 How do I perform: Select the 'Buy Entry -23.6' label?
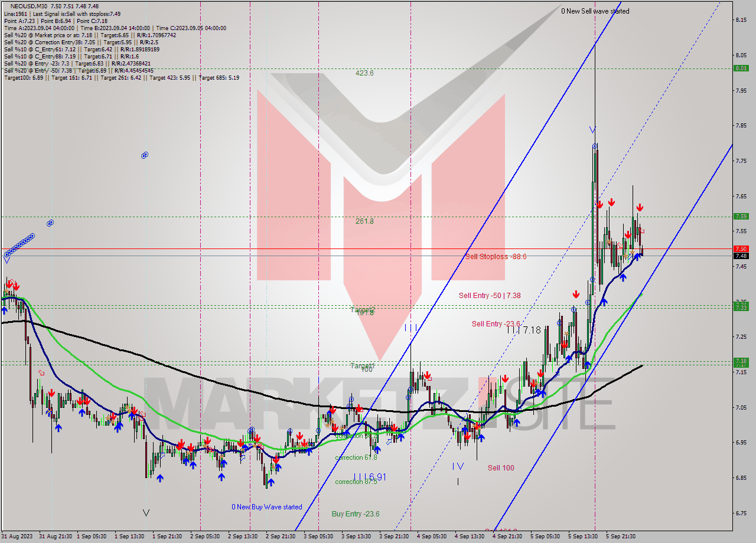(356, 514)
